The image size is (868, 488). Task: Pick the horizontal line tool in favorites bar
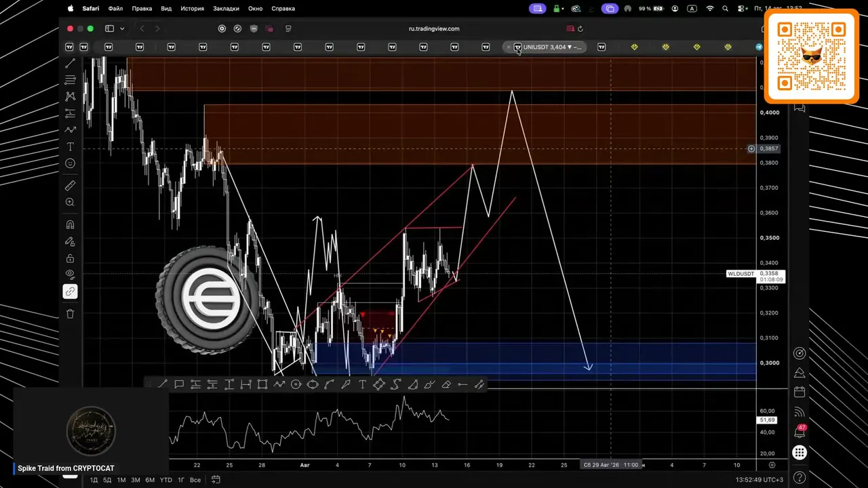462,384
